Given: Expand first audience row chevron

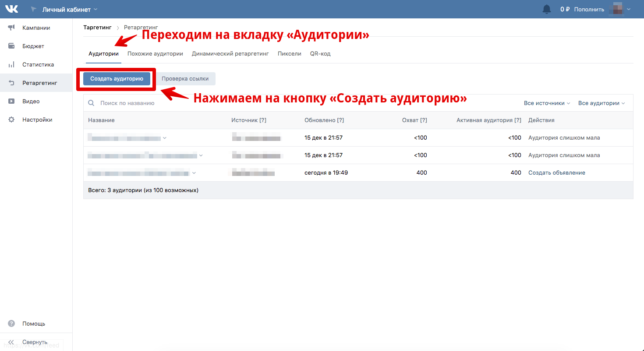Looking at the screenshot, I should [x=165, y=138].
